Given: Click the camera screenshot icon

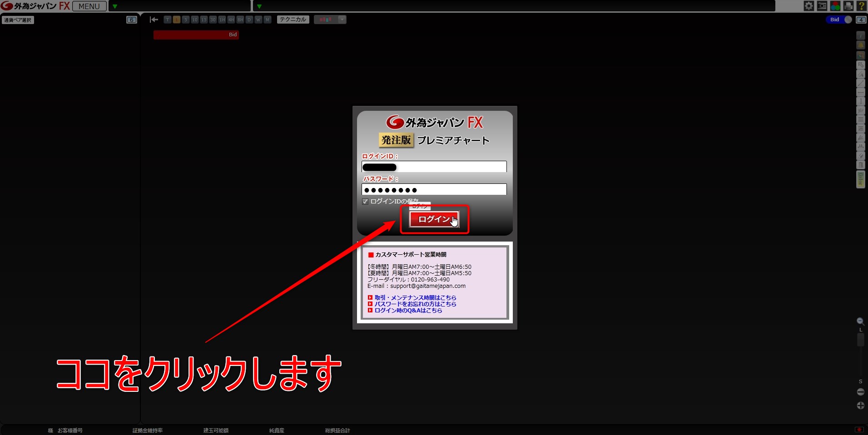Looking at the screenshot, I should point(822,6).
